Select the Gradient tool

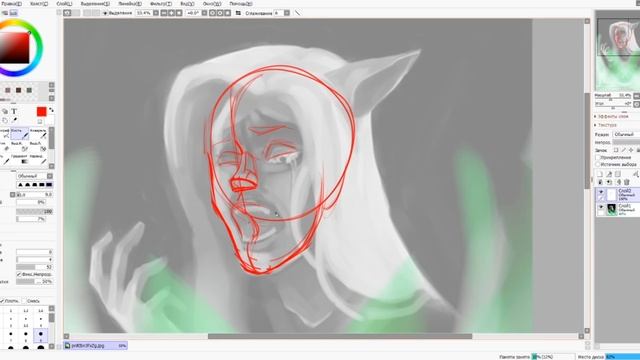click(19, 160)
